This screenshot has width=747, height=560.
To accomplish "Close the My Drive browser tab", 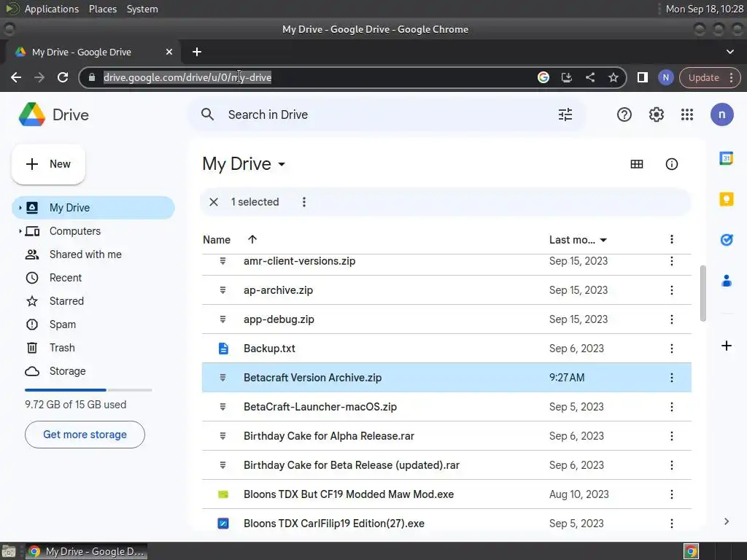I will click(169, 52).
